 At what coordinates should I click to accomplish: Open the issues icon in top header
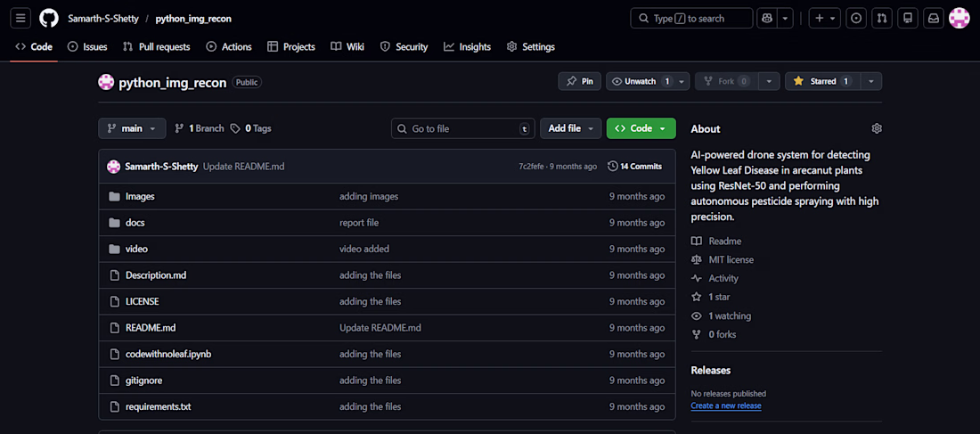point(856,18)
